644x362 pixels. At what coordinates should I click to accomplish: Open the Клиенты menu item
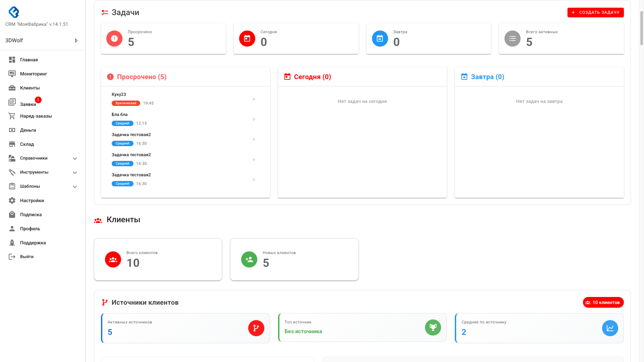[30, 88]
